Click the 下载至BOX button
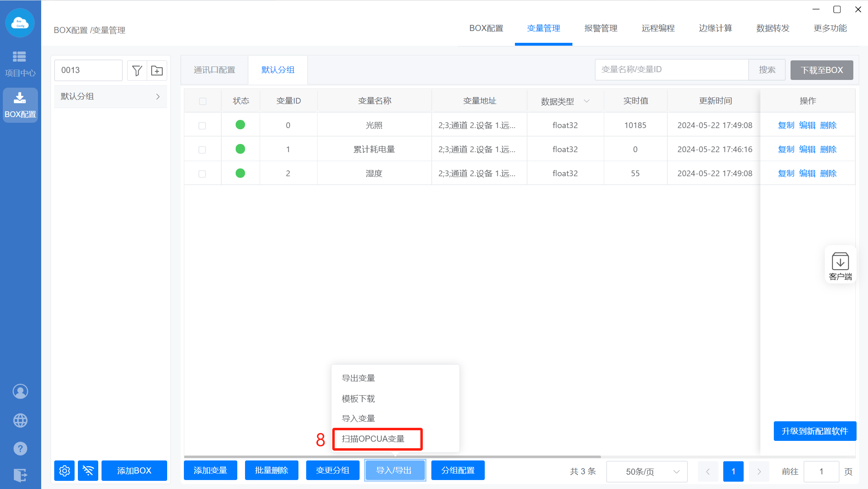 (822, 70)
